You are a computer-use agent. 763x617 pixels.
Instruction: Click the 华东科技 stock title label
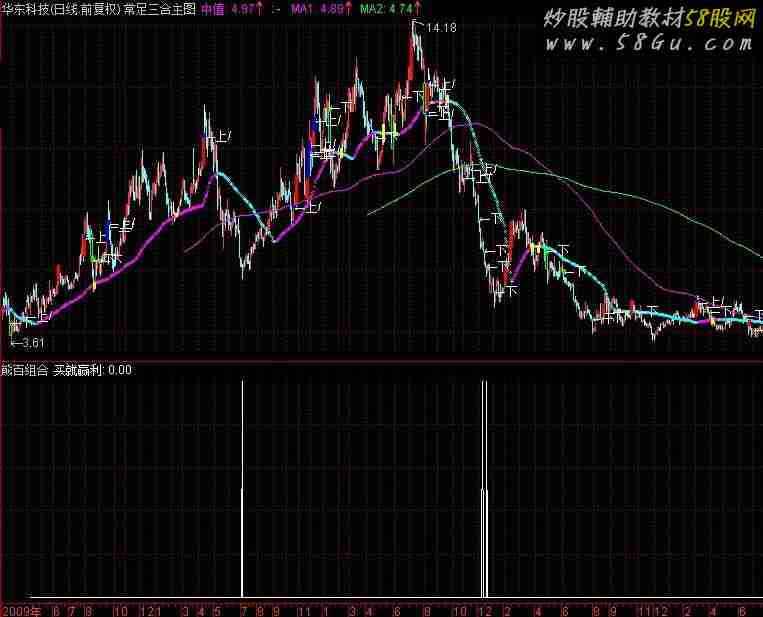[x=27, y=9]
